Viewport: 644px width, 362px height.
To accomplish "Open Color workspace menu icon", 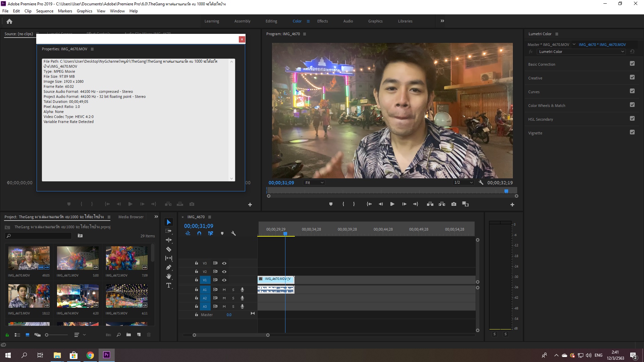I will [308, 21].
